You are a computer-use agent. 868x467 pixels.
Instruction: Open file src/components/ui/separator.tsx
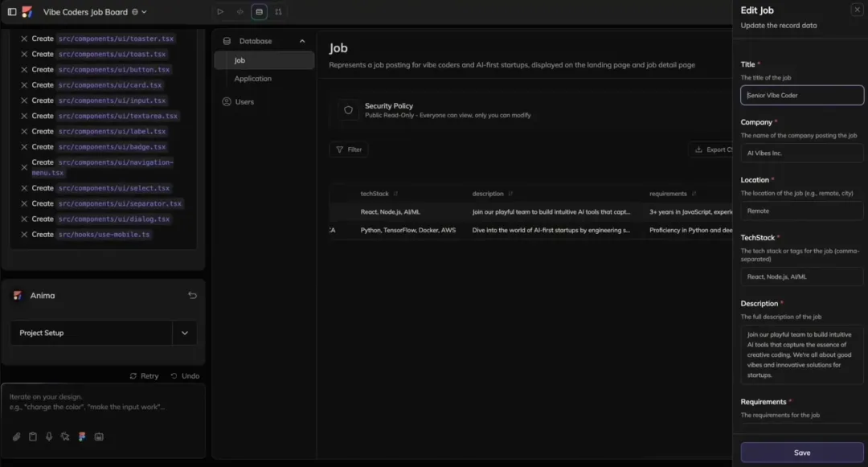[120, 203]
